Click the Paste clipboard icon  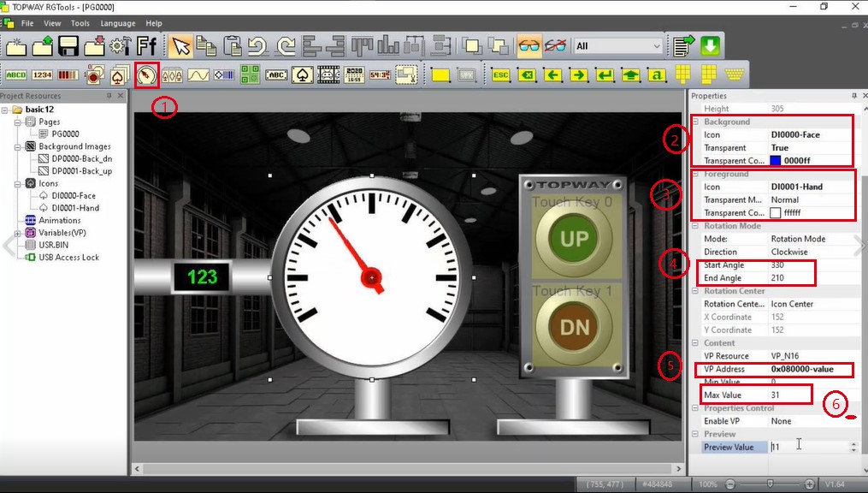(x=233, y=46)
